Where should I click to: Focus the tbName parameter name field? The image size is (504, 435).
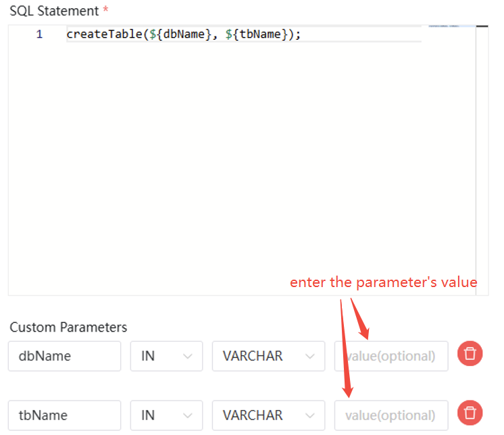(64, 415)
